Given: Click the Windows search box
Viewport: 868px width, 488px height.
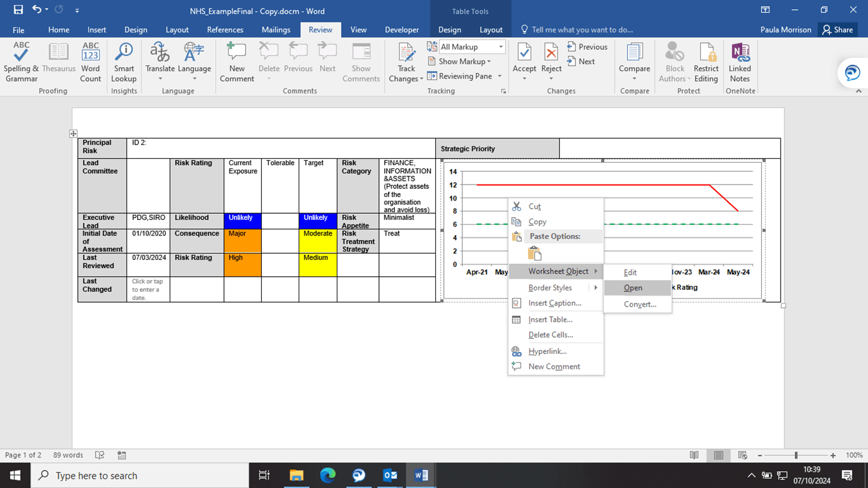Looking at the screenshot, I should tap(140, 476).
